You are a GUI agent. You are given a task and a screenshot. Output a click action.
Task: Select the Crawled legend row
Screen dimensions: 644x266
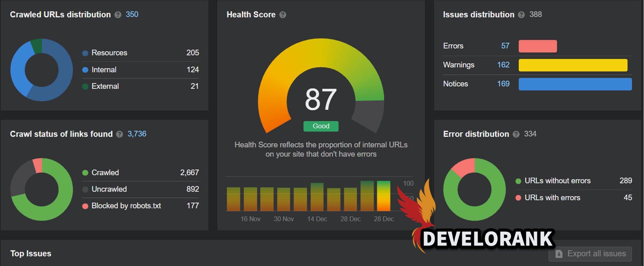pos(141,173)
